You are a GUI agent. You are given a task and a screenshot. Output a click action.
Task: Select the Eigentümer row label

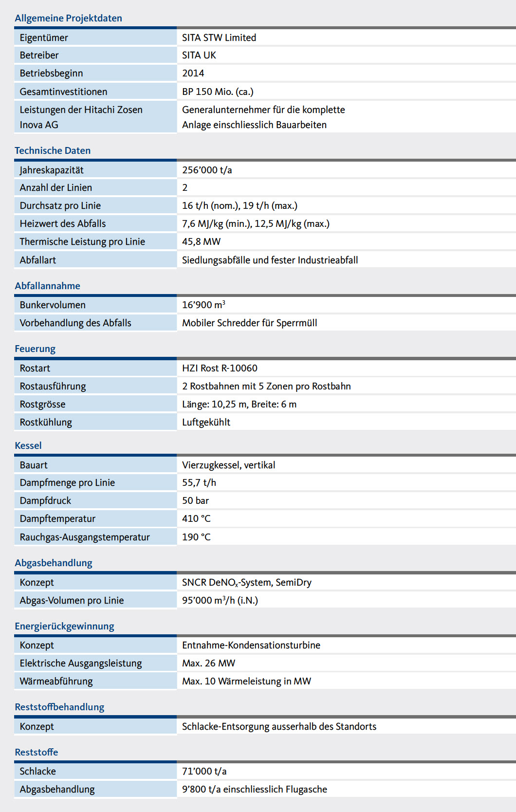click(x=44, y=37)
